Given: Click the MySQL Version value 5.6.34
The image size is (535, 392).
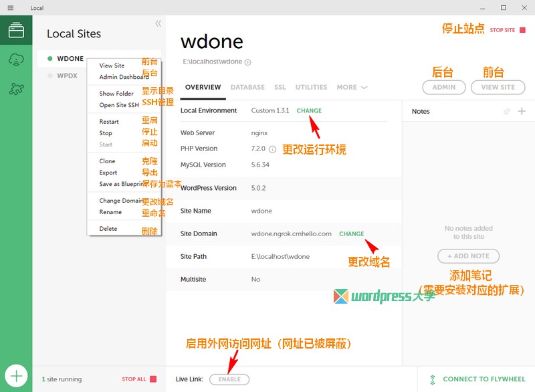Looking at the screenshot, I should 260,165.
